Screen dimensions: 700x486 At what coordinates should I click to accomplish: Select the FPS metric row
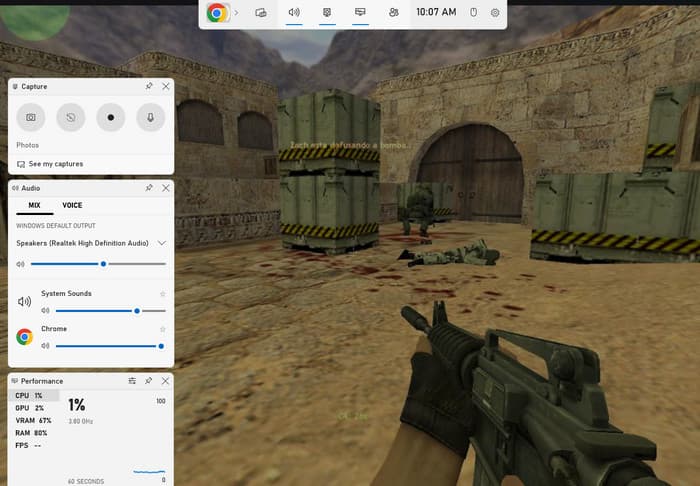pos(34,445)
